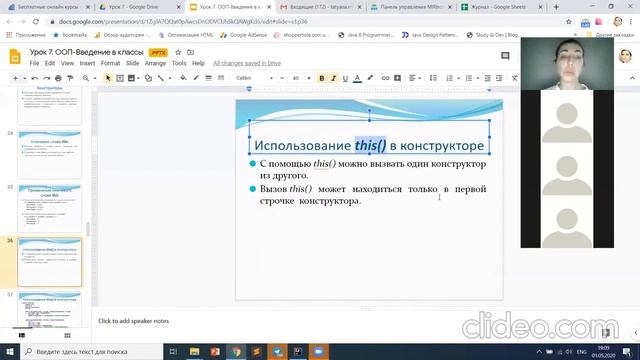
Task: Open the zoom level dropdown arrow
Action: (x=95, y=78)
